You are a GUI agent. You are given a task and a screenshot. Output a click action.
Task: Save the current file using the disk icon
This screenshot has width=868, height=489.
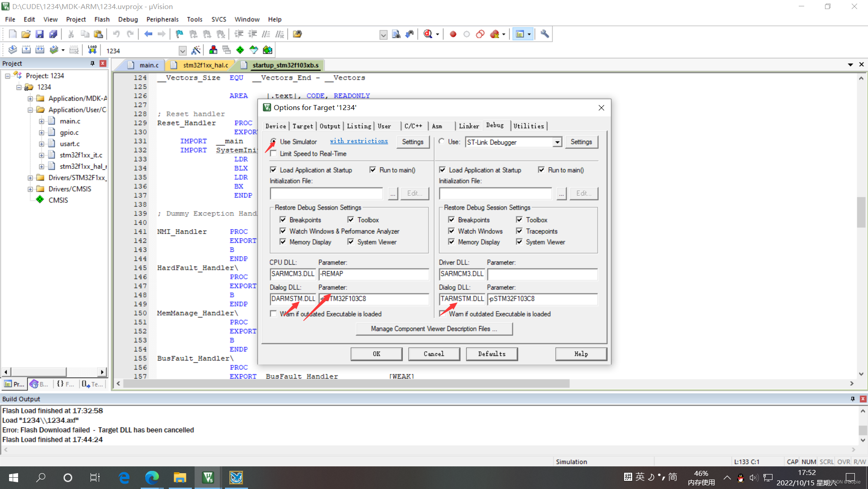coord(39,34)
